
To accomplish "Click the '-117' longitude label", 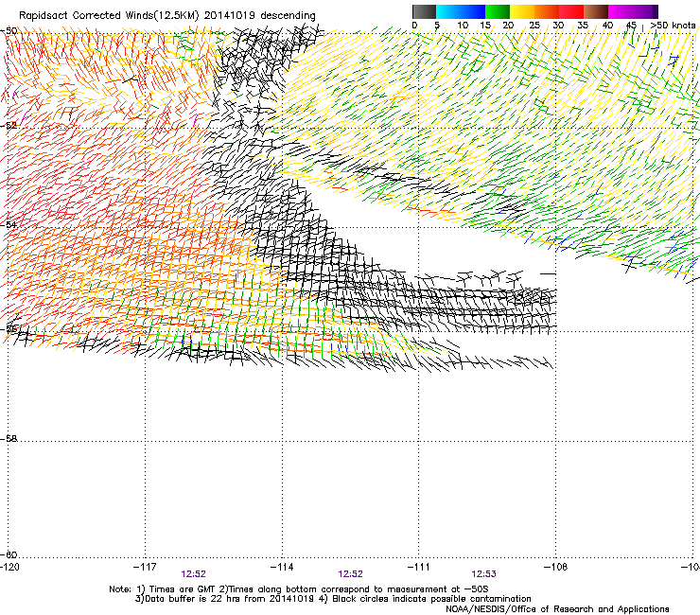I will 145,567.
